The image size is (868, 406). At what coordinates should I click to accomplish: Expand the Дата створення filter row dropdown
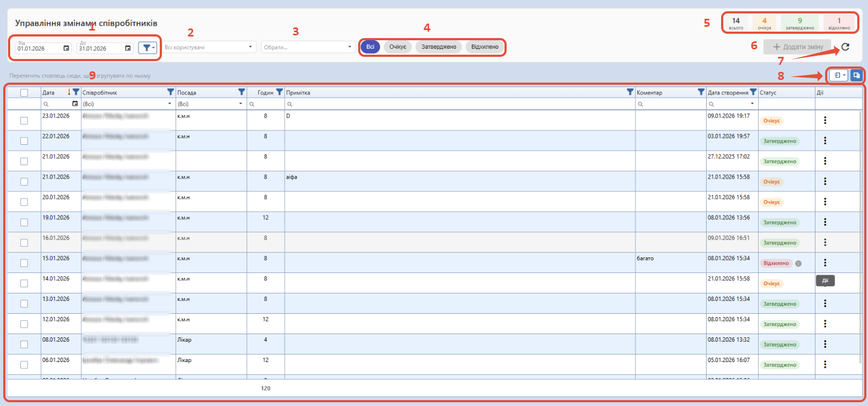(x=752, y=104)
